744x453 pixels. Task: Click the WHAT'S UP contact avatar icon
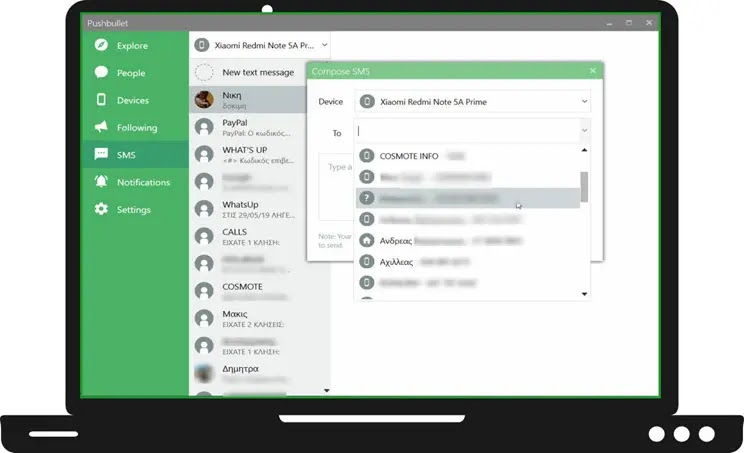point(205,155)
